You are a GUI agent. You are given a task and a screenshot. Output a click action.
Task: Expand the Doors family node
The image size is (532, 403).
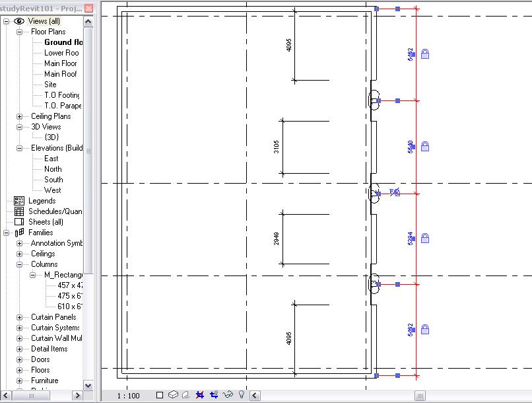[x=19, y=359]
